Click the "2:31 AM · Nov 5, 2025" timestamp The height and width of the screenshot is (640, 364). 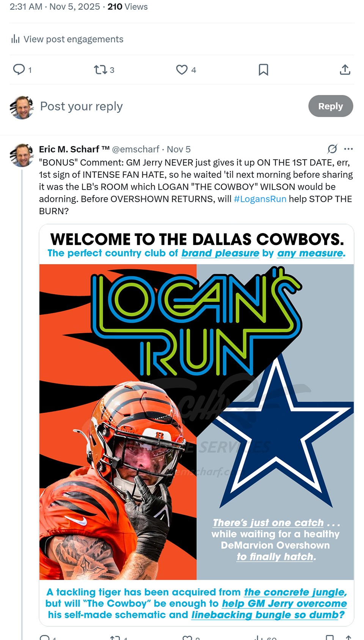point(55,7)
